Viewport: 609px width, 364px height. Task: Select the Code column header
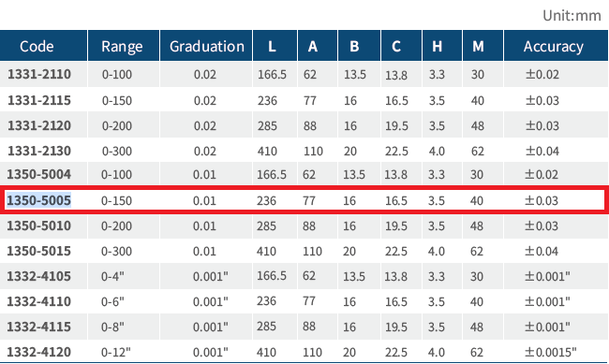pos(37,47)
